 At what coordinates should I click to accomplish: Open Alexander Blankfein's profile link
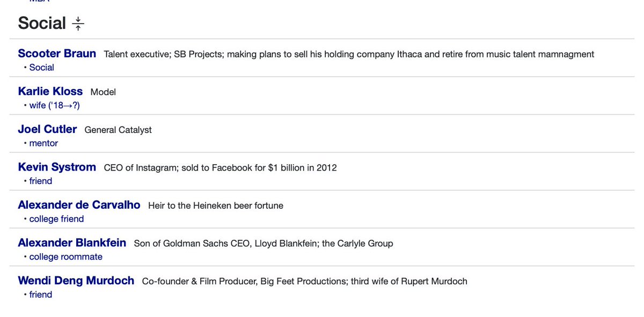72,243
